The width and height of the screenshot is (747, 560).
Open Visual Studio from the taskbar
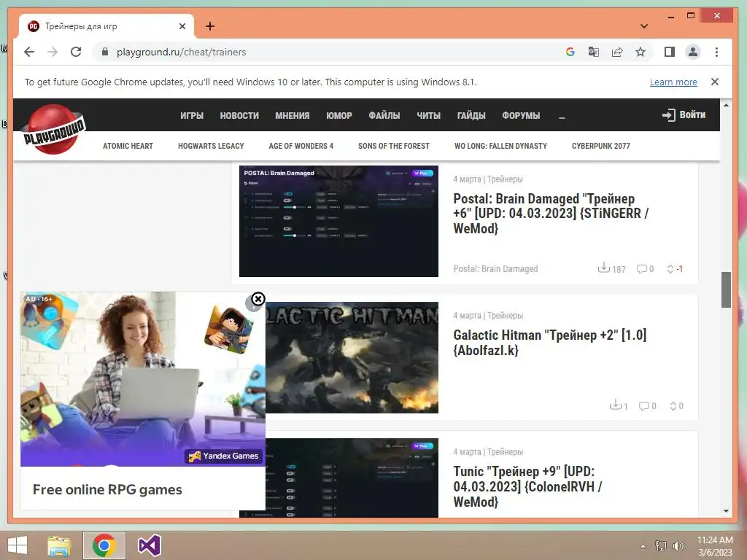click(x=149, y=545)
